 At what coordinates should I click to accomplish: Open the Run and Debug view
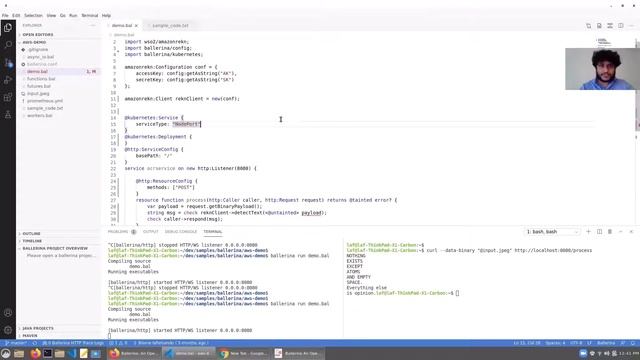pos(8,80)
